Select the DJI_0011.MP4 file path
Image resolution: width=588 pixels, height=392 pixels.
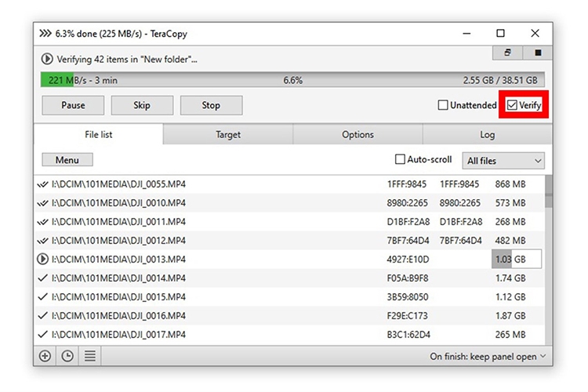tap(118, 222)
